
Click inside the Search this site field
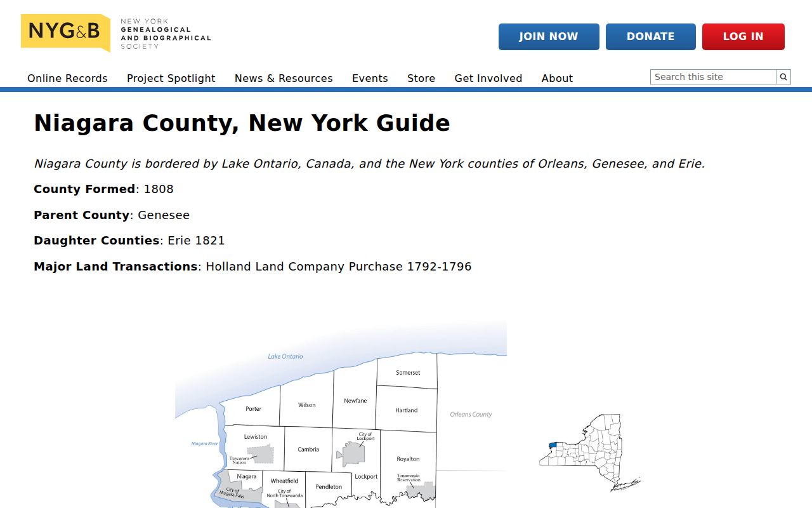pyautogui.click(x=713, y=77)
